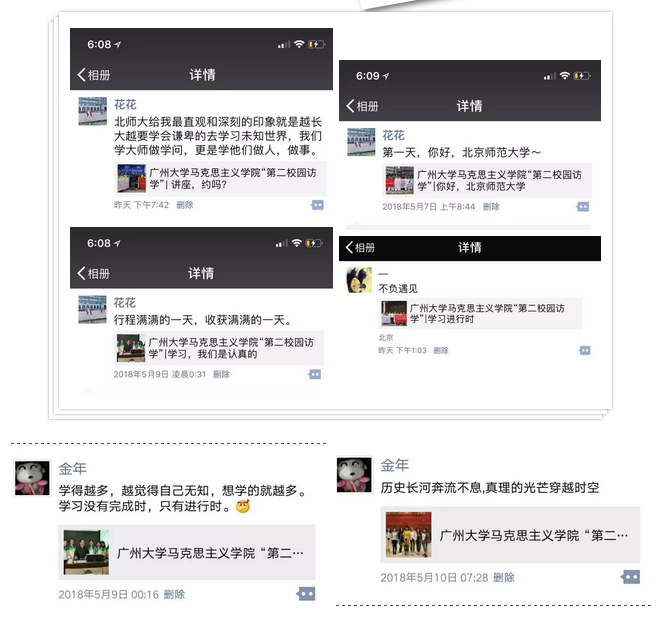Open article card 学习进行时
The height and width of the screenshot is (624, 661).
click(480, 313)
